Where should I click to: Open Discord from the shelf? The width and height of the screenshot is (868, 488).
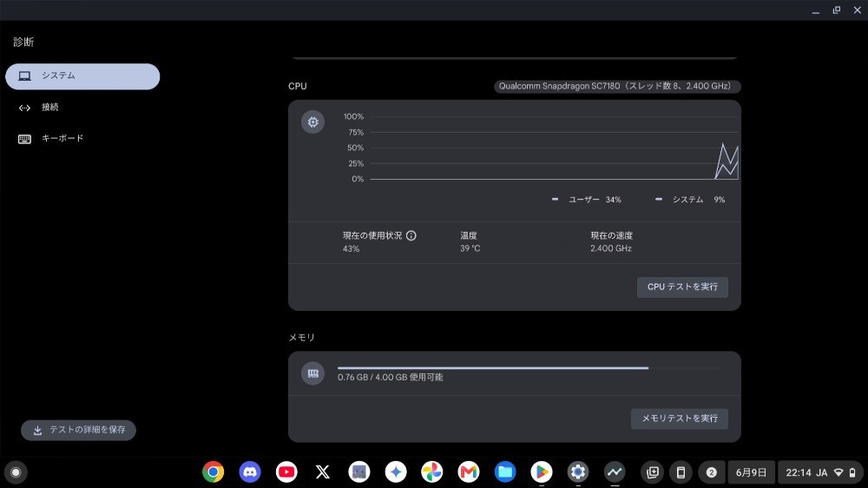coord(250,472)
